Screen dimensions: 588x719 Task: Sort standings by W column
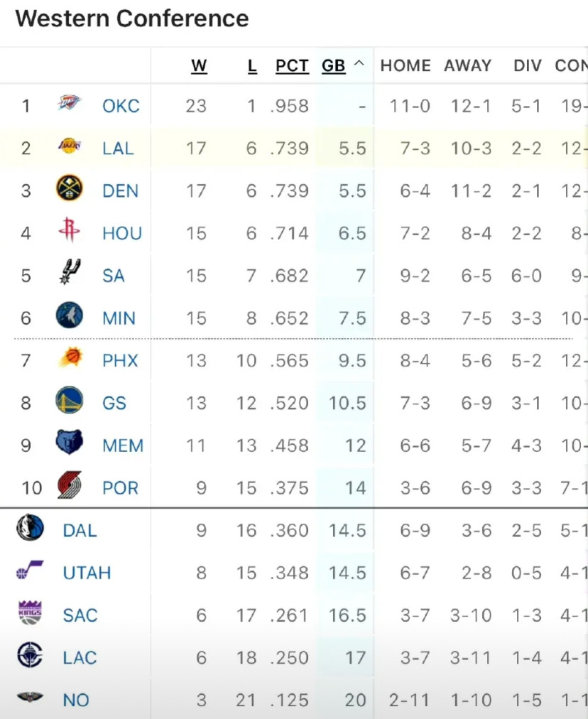tap(199, 66)
